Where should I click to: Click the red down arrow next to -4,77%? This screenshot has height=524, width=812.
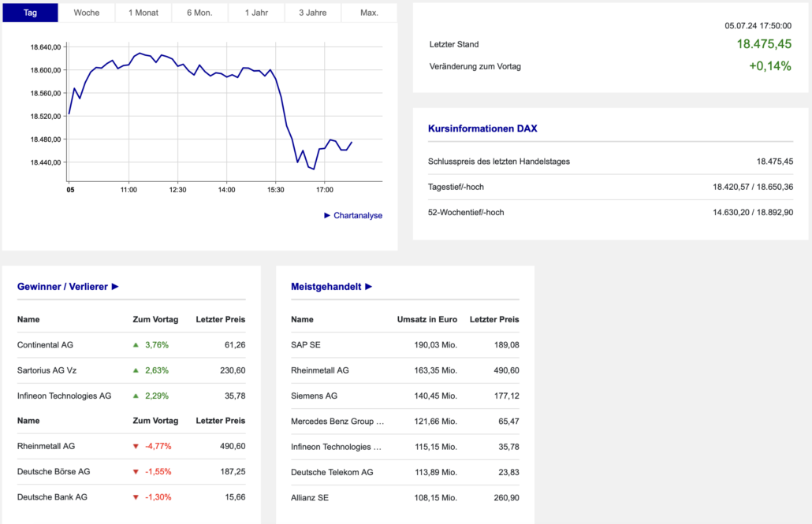pyautogui.click(x=136, y=447)
